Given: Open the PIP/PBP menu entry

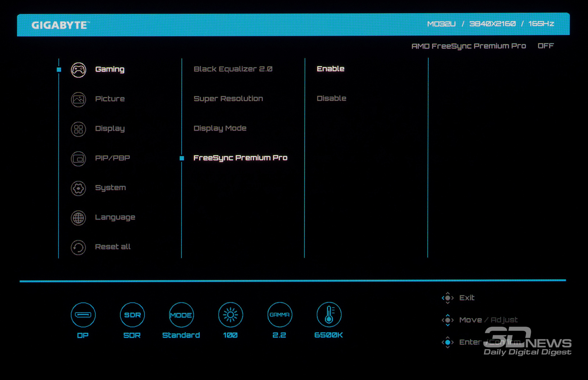Looking at the screenshot, I should click(x=112, y=158).
